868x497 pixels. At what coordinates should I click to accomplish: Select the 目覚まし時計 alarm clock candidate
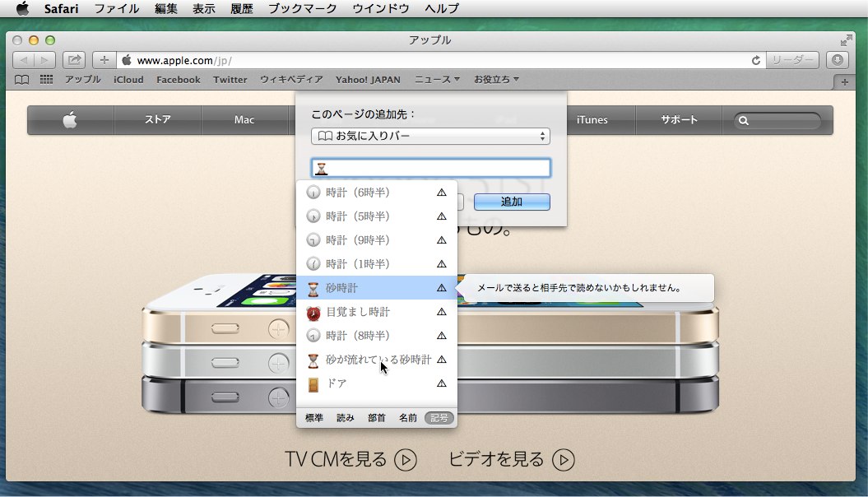click(x=377, y=312)
